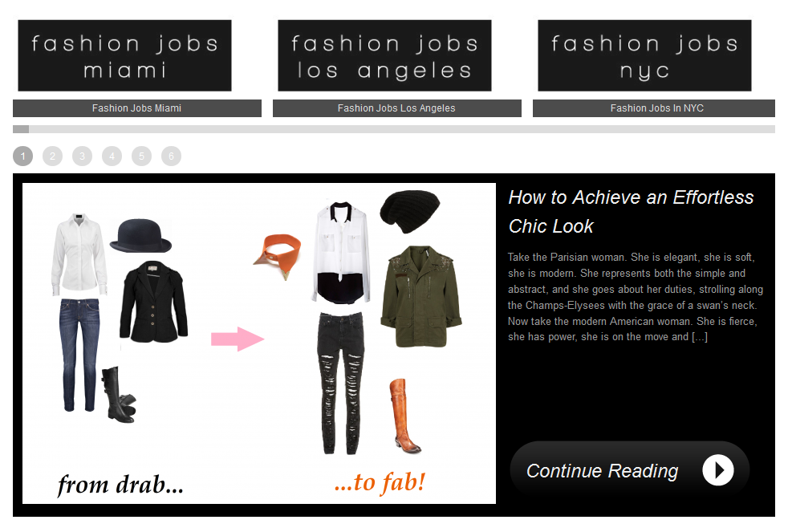
Task: Open How to Achieve an Effortless Chic Look
Action: point(631,212)
